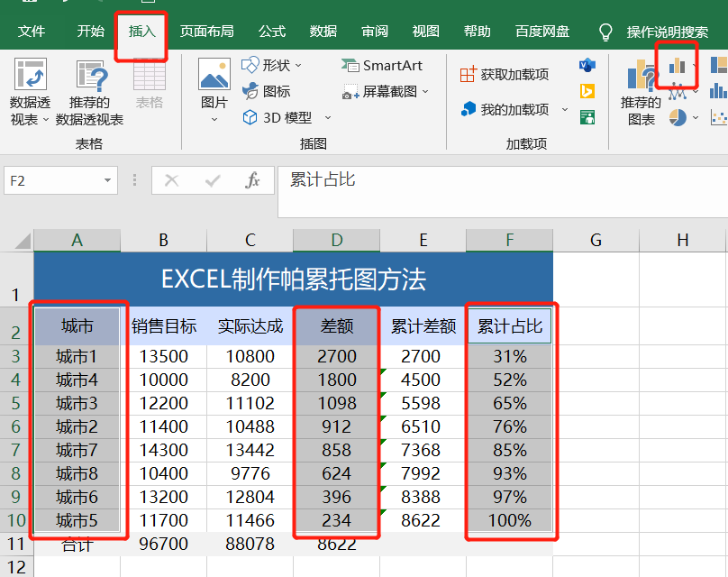This screenshot has height=577, width=728.
Task: Expand the 屏幕截图 dropdown chevron
Action: coord(425,92)
